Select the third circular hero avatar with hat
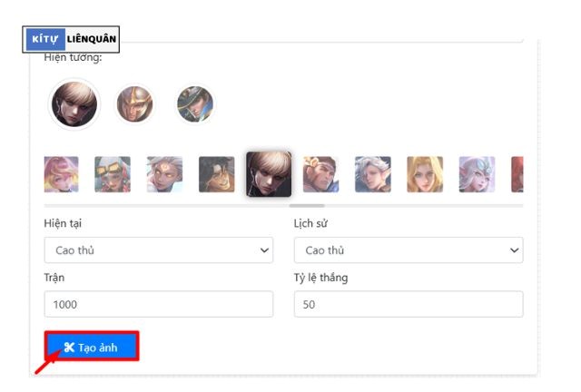The width and height of the screenshot is (581, 392). 194,104
